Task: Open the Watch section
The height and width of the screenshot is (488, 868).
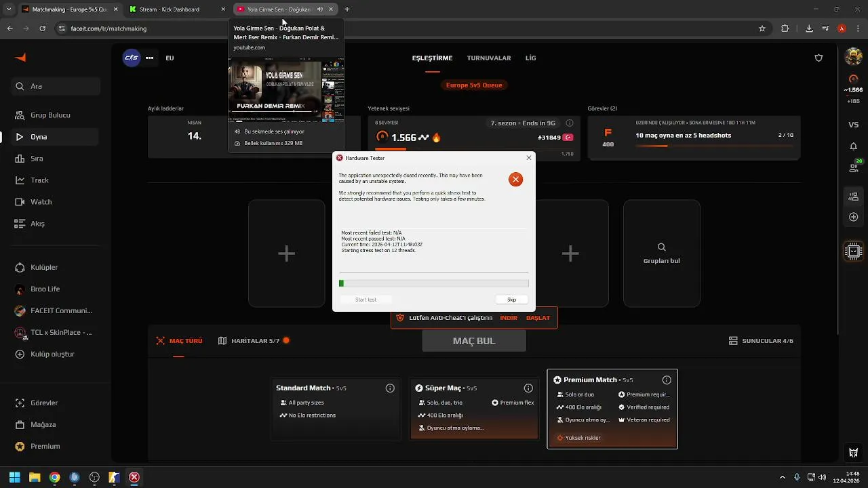Action: (56, 202)
